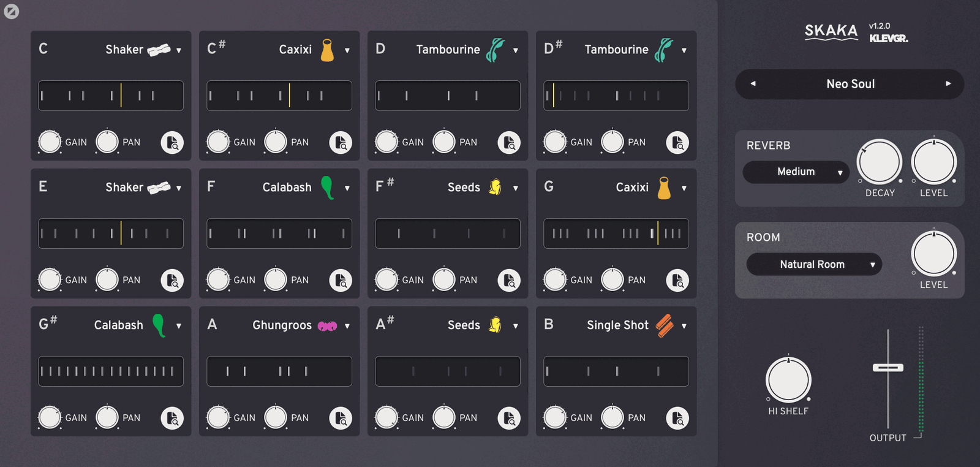This screenshot has height=467, width=980.
Task: Click the Seeds icon on pad F#
Action: click(x=495, y=188)
